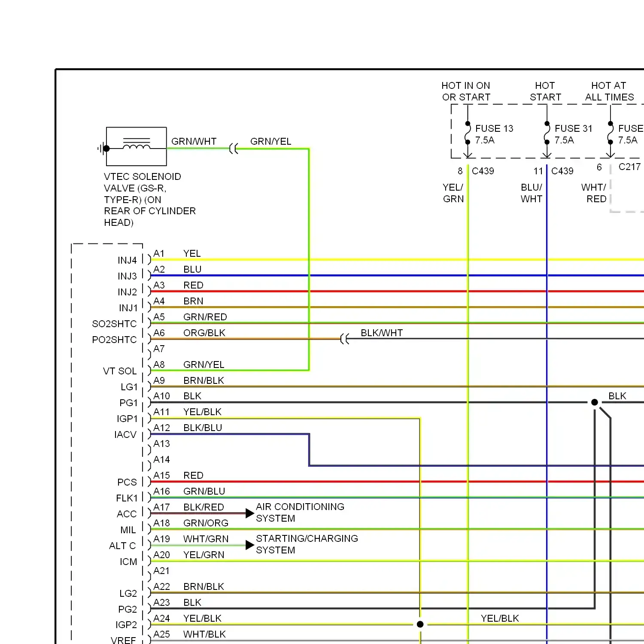The image size is (644, 644).
Task: Select the A22 BRN/BLK pin label
Action: coord(189,586)
